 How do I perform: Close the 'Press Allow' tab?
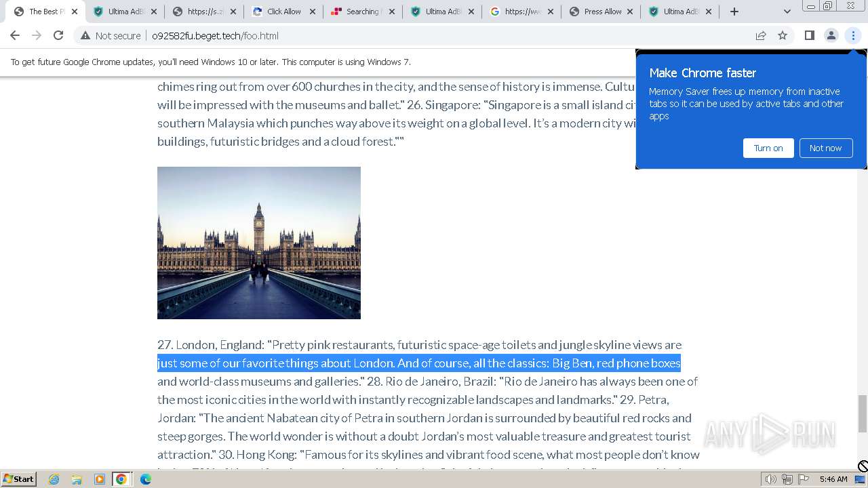(x=630, y=12)
